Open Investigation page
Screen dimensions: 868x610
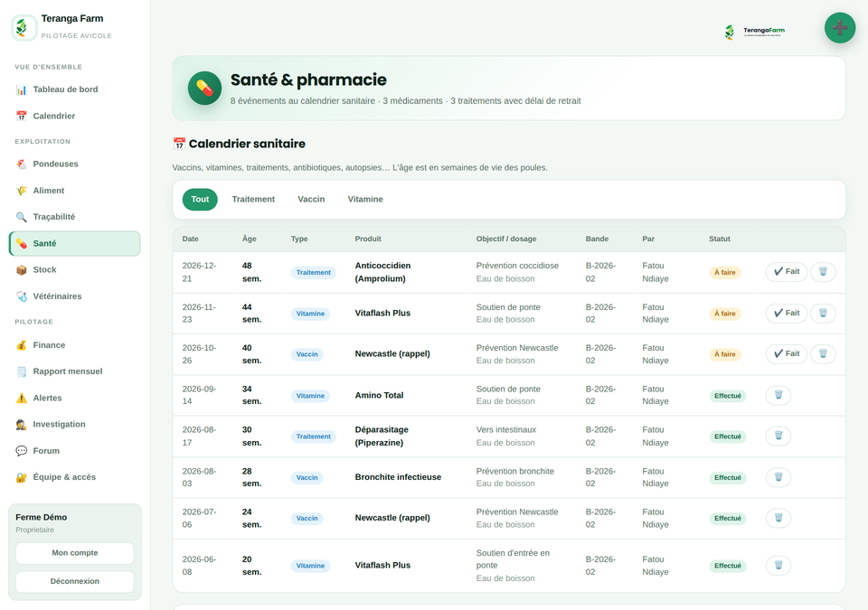(74, 424)
